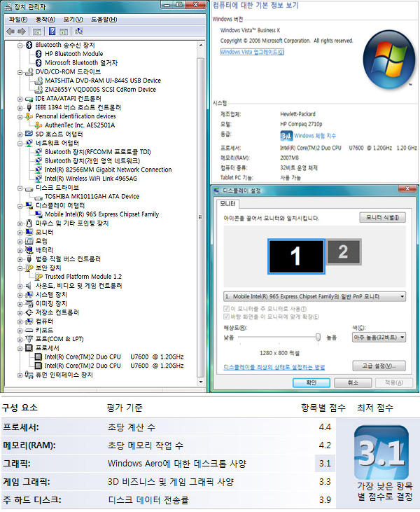Click 확인 button in display settings
The width and height of the screenshot is (420, 512).
(x=311, y=382)
